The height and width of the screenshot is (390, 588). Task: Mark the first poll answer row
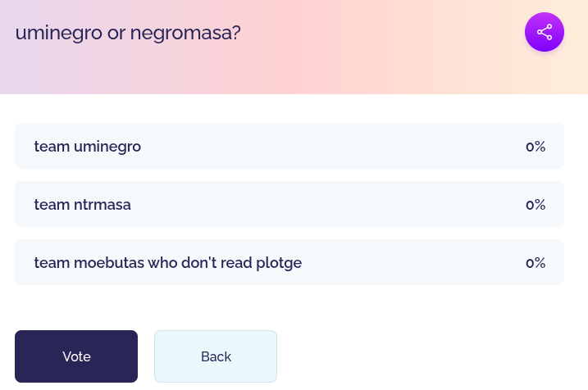(x=289, y=147)
